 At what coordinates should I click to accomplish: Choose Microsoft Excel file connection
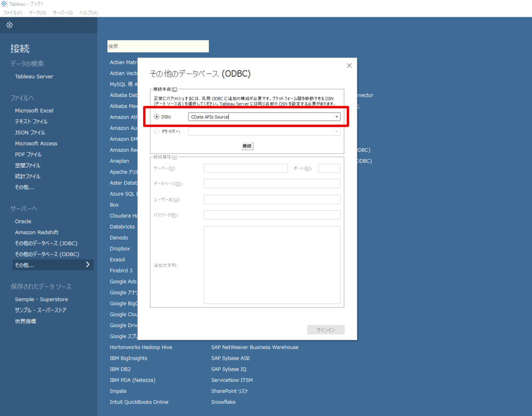coord(34,110)
